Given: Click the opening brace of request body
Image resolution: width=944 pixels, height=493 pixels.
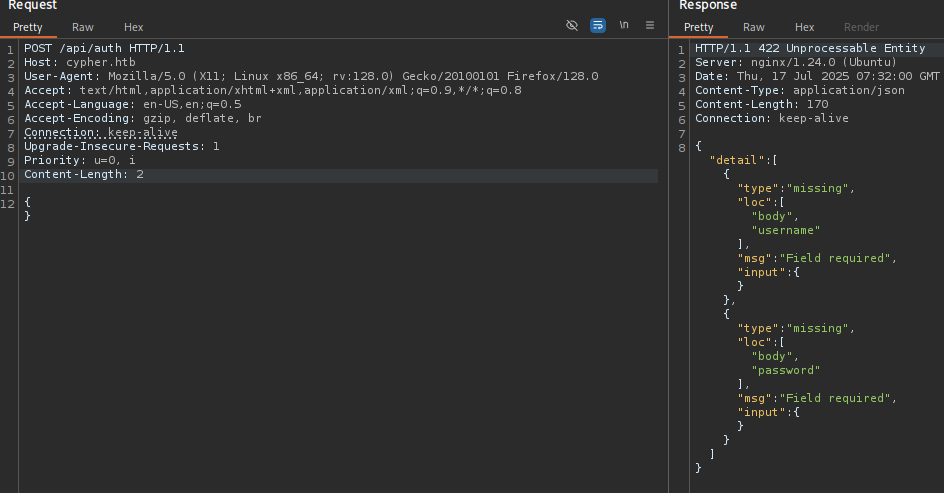Looking at the screenshot, I should (27, 202).
